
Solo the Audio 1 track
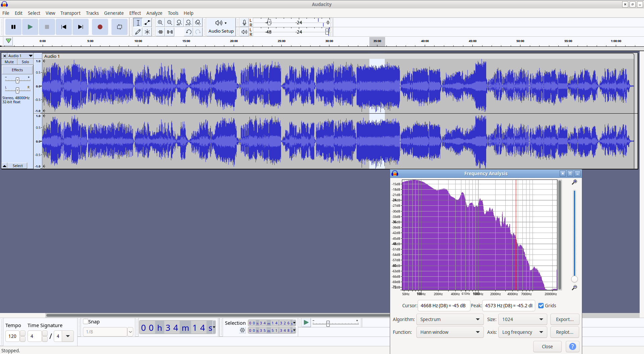click(26, 62)
